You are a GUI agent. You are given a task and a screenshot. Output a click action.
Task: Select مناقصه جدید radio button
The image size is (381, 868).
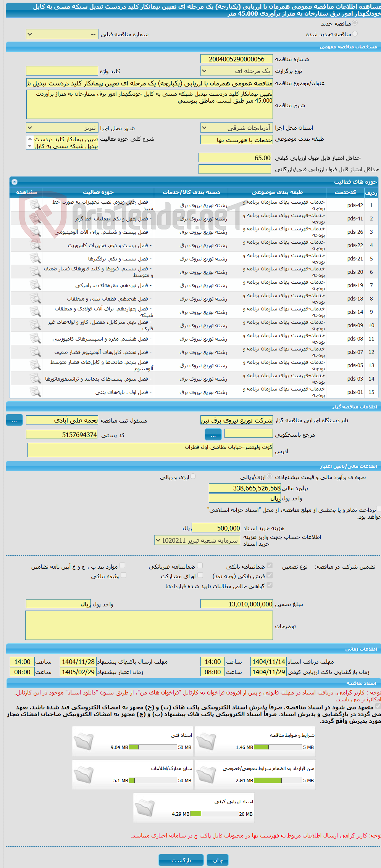click(x=355, y=23)
